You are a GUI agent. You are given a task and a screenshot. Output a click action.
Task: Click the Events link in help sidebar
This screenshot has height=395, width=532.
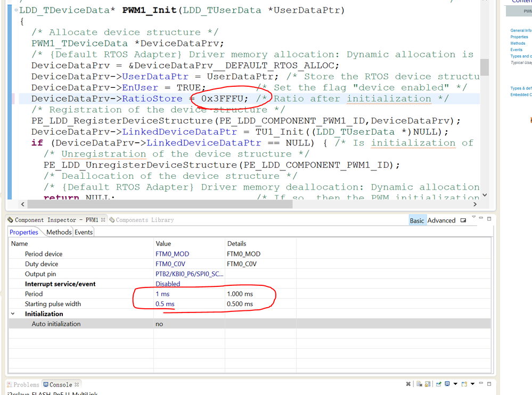517,50
